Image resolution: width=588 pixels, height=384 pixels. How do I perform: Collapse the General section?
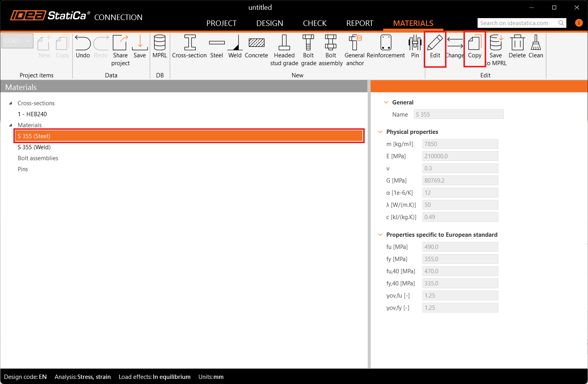tap(386, 102)
